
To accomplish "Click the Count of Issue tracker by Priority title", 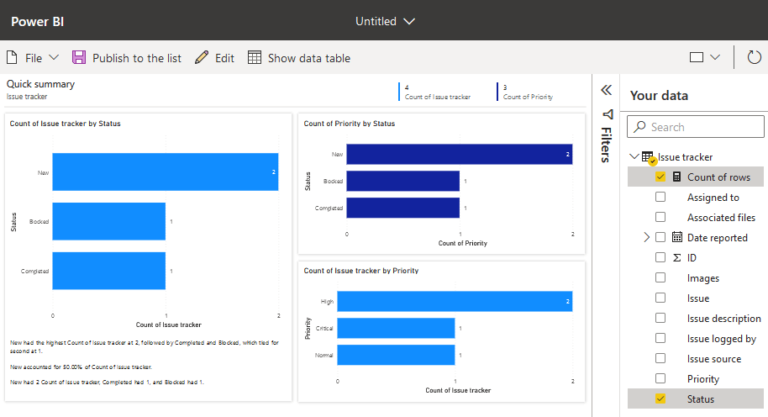I will point(361,270).
